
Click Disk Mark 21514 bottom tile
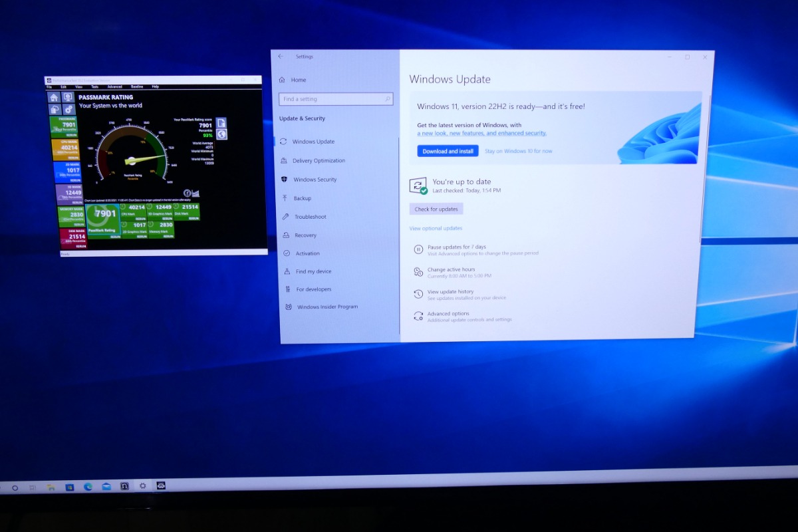coord(187,212)
